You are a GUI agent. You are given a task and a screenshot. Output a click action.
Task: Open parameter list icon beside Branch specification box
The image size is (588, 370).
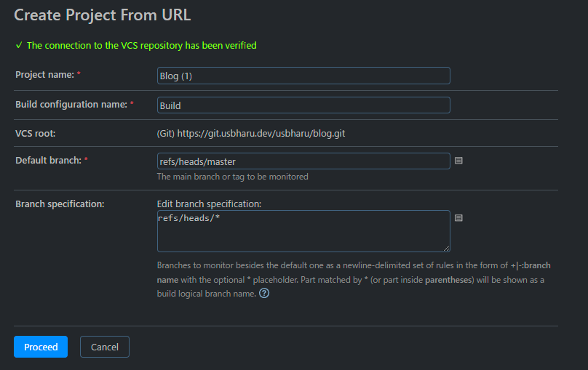coord(458,217)
